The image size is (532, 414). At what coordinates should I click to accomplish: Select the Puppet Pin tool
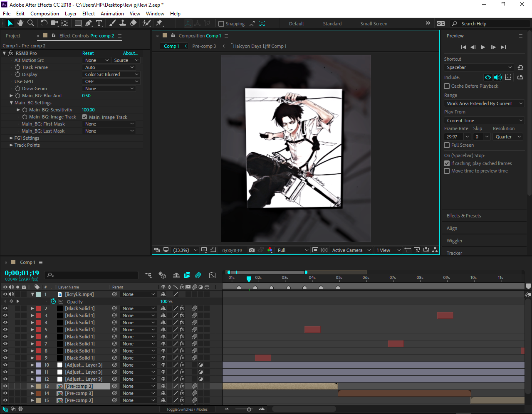pyautogui.click(x=159, y=23)
